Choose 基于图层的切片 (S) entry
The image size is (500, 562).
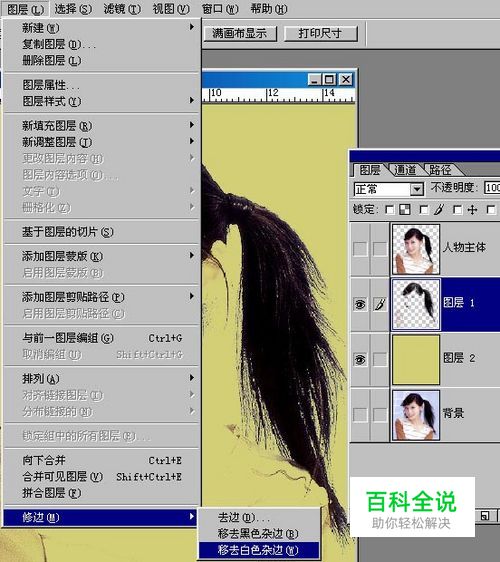click(101, 232)
